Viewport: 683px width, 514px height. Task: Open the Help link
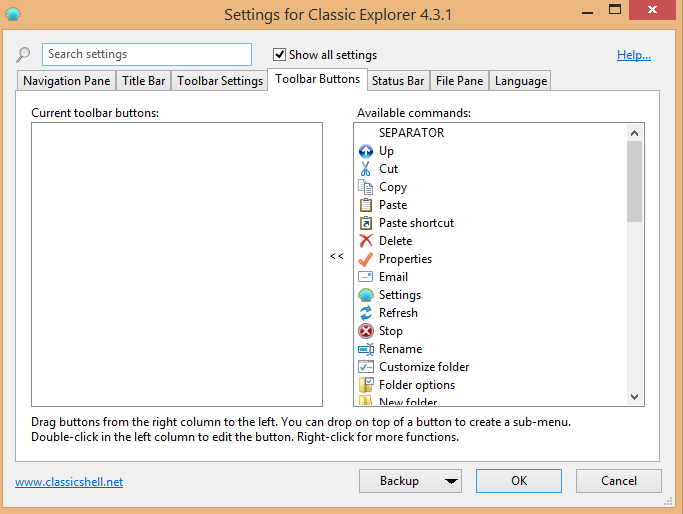[634, 55]
